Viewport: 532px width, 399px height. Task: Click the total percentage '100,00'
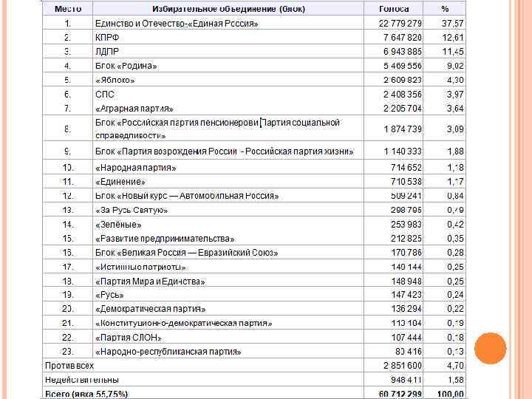tap(451, 395)
